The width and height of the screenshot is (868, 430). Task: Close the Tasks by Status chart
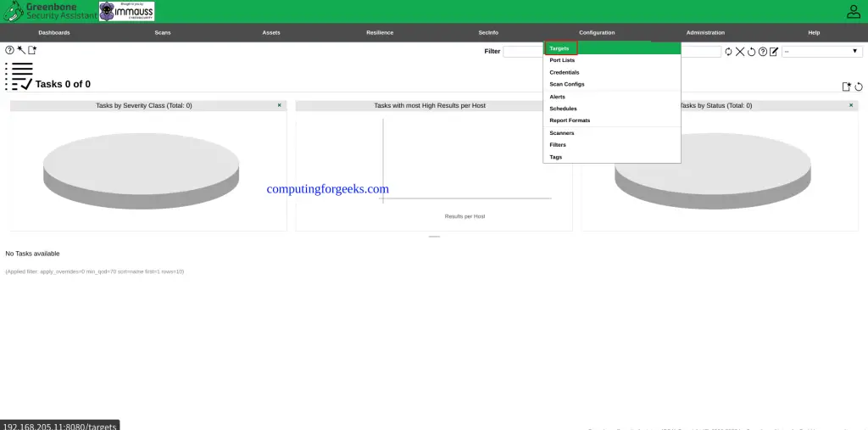(851, 104)
